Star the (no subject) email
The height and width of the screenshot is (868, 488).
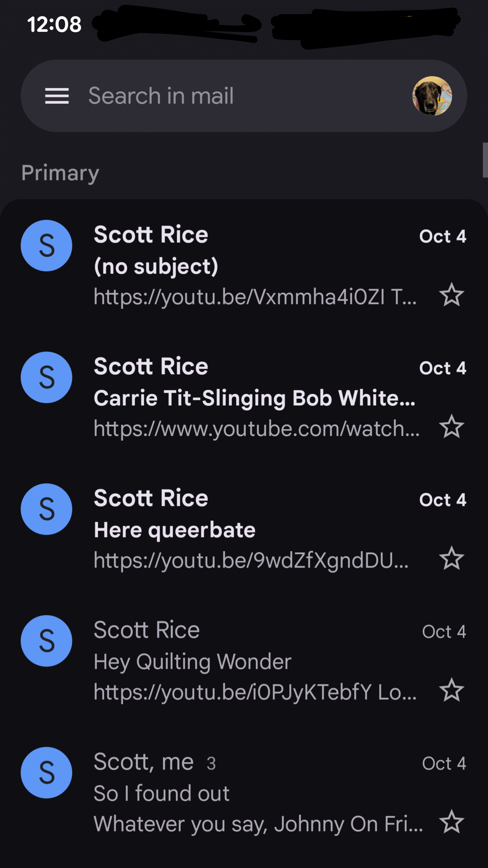pyautogui.click(x=451, y=295)
